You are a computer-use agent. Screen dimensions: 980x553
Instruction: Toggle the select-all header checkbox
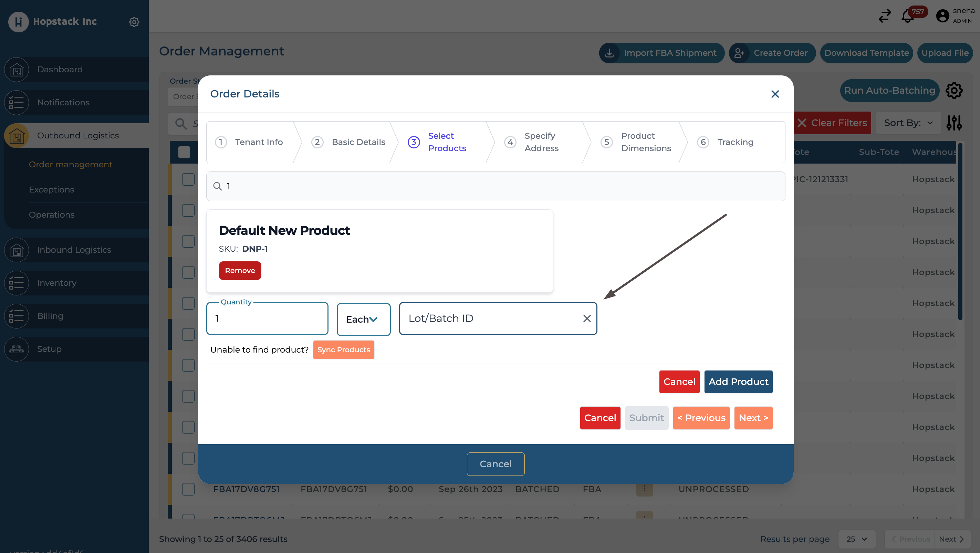click(184, 152)
